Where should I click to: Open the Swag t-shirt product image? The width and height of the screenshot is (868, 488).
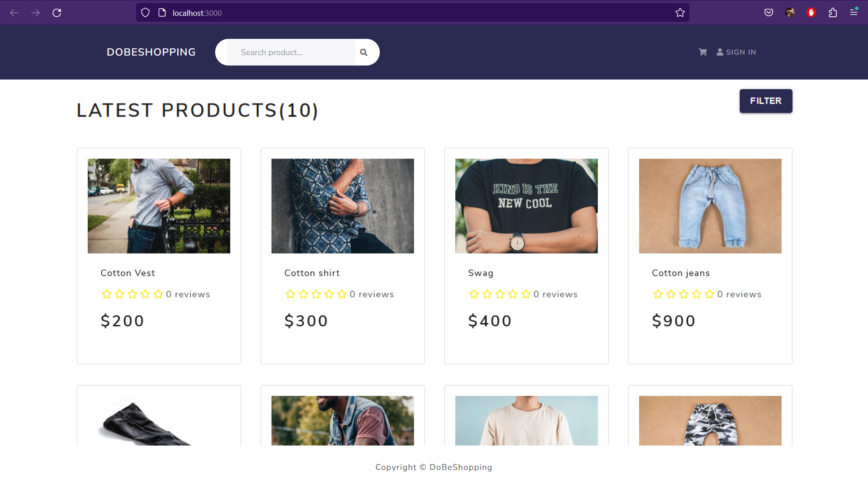[526, 206]
